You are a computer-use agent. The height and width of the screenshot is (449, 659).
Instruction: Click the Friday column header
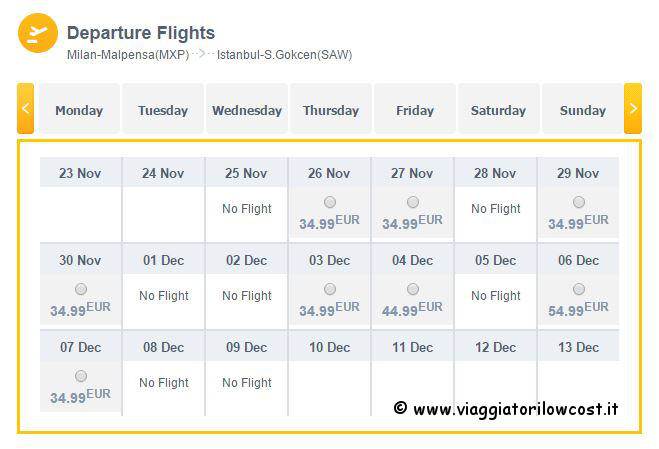click(x=415, y=108)
